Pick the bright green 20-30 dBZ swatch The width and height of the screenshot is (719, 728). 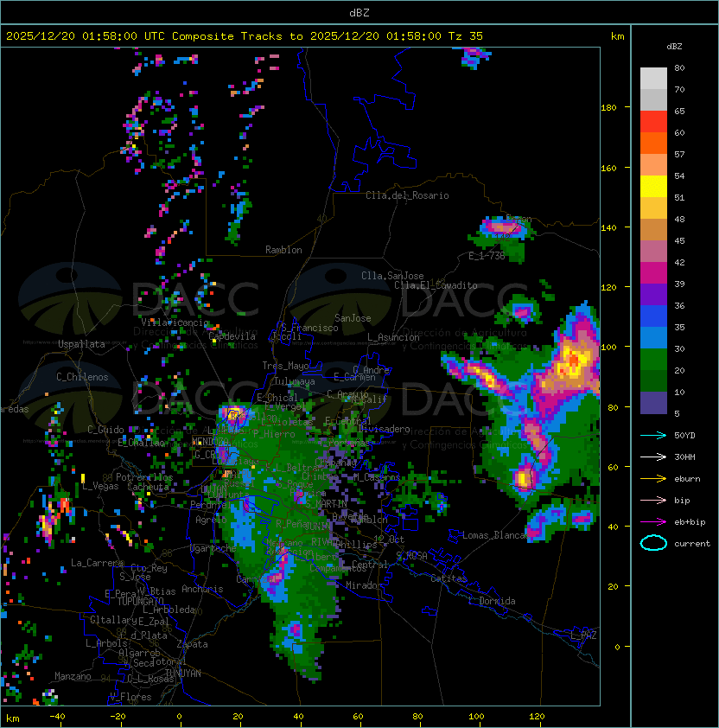coord(653,360)
